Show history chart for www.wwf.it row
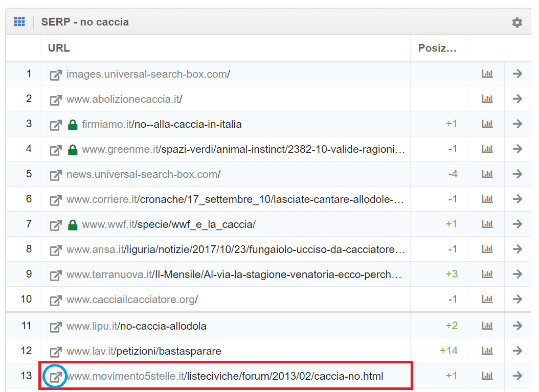Image resolution: width=539 pixels, height=392 pixels. 487,224
